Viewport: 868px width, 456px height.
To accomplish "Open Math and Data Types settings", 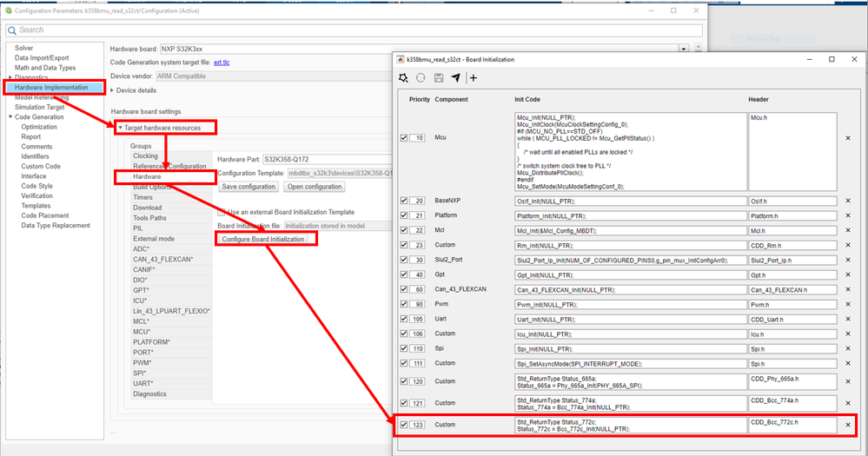I will [x=45, y=68].
